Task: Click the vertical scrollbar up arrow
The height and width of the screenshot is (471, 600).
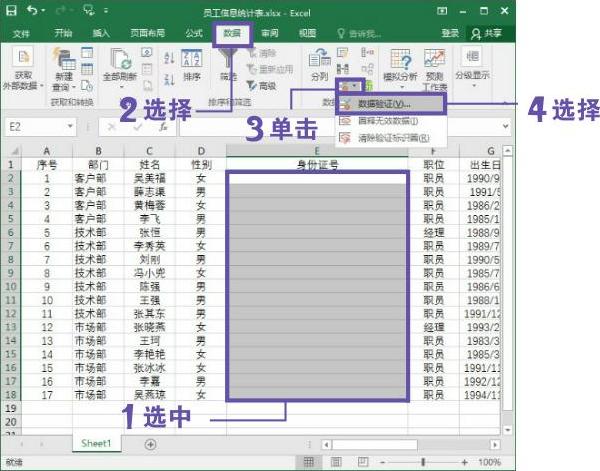Action: [507, 151]
